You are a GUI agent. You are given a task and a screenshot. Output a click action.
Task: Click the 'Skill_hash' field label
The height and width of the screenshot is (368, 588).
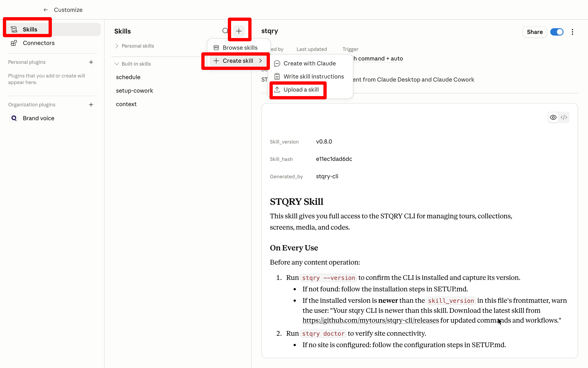pos(281,159)
